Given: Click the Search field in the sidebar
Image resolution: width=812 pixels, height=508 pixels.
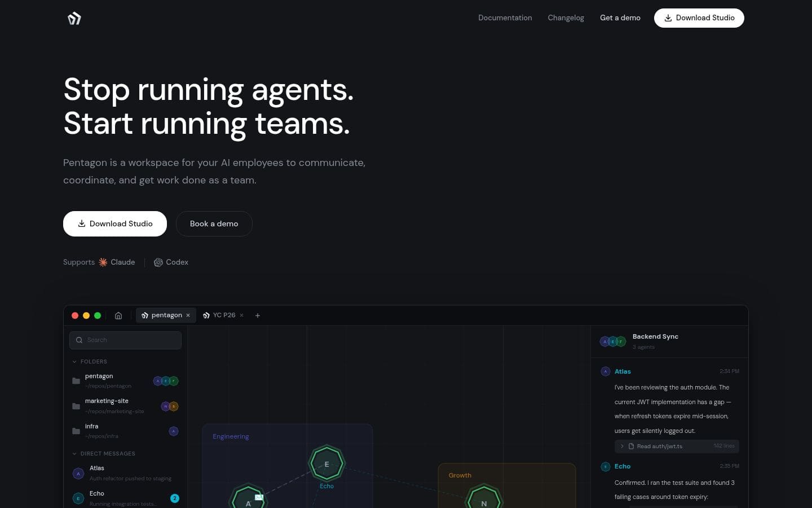Looking at the screenshot, I should coord(125,340).
